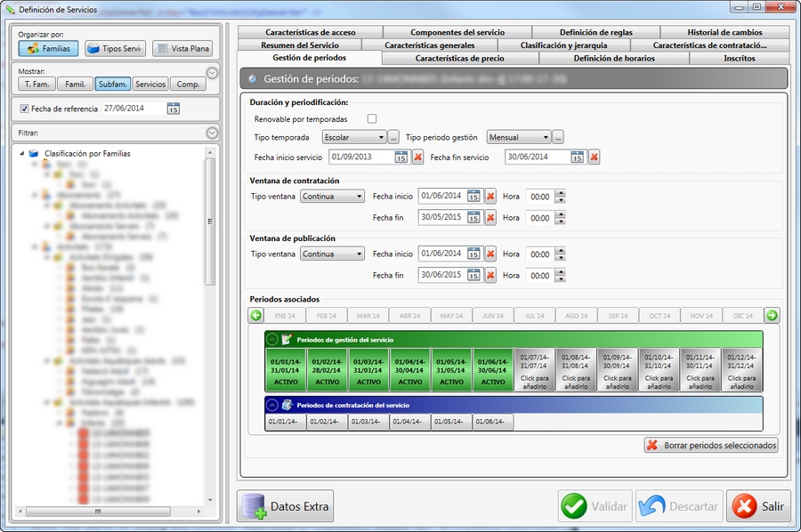The image size is (801, 532).
Task: Toggle Servicios display level
Action: (150, 85)
